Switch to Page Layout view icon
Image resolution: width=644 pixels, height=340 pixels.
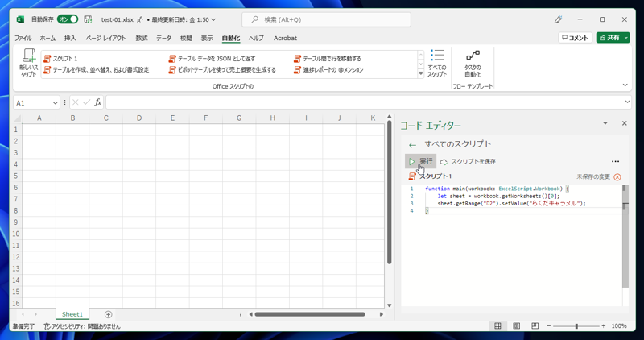(516, 326)
